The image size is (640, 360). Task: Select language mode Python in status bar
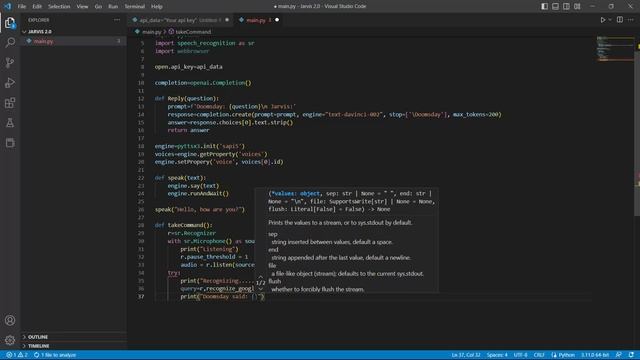pos(563,355)
